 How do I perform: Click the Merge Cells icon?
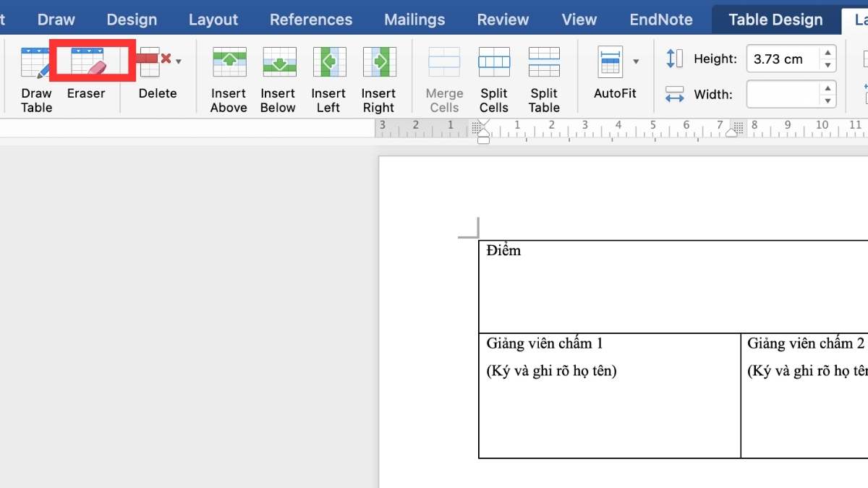[444, 62]
